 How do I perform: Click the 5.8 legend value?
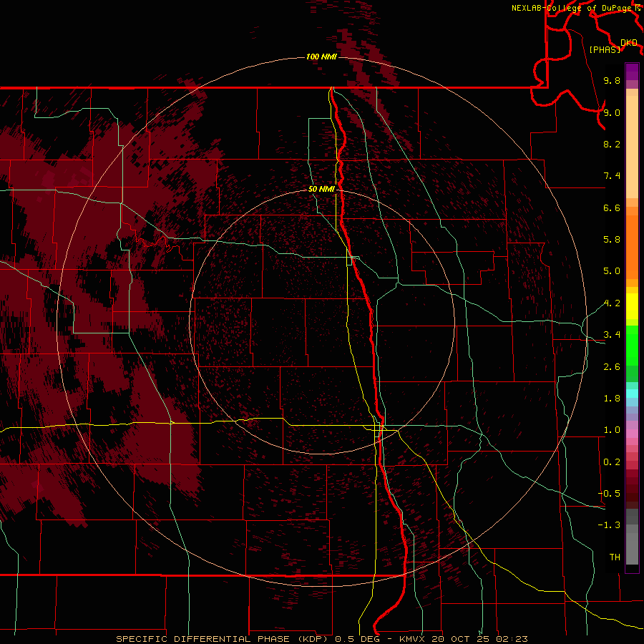pyautogui.click(x=612, y=240)
